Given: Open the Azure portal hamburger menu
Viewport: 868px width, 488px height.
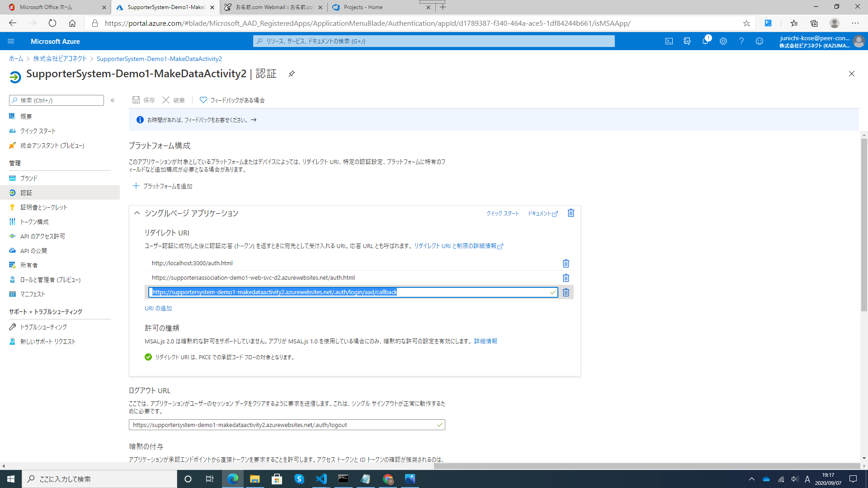Looking at the screenshot, I should [x=11, y=41].
